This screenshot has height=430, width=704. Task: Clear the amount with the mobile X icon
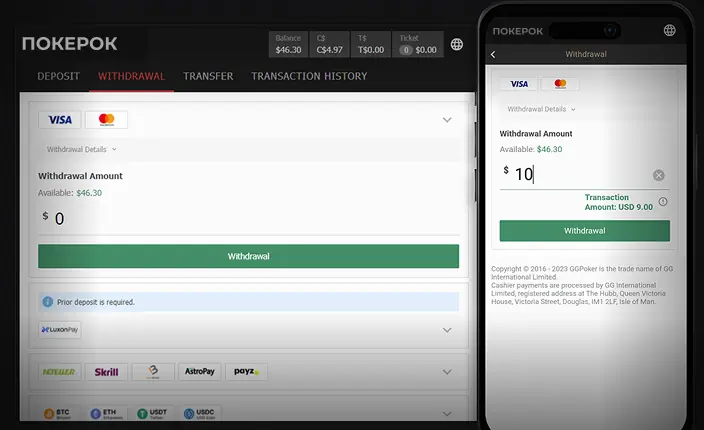click(x=659, y=175)
